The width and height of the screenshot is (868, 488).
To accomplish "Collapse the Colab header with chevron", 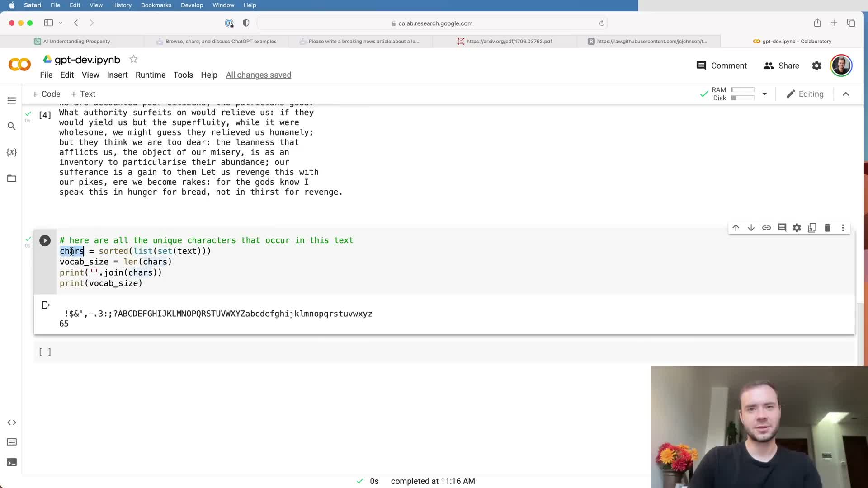I will 846,94.
